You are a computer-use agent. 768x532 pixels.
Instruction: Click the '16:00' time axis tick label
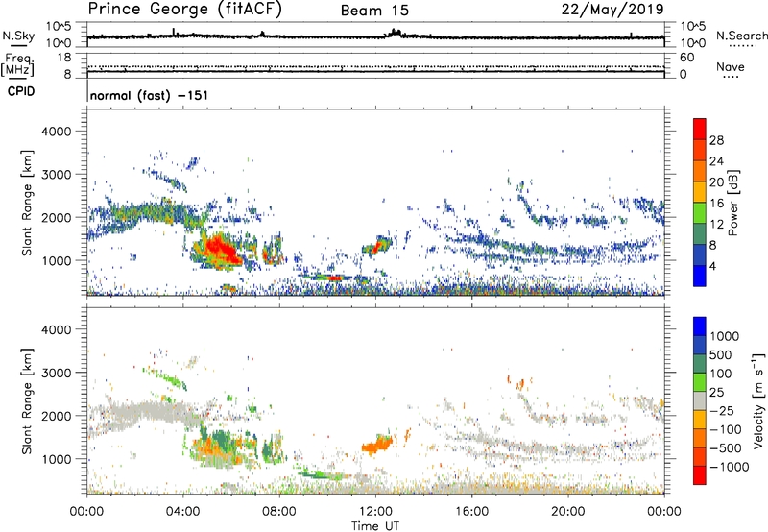click(x=471, y=512)
